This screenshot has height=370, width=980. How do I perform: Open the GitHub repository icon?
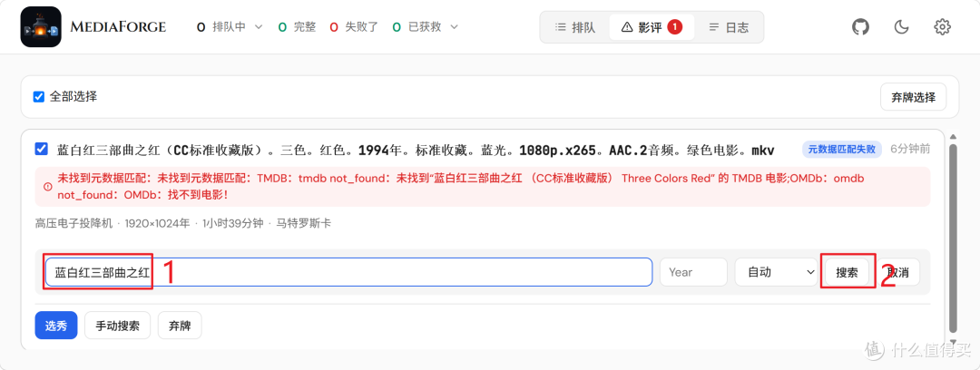click(x=860, y=27)
